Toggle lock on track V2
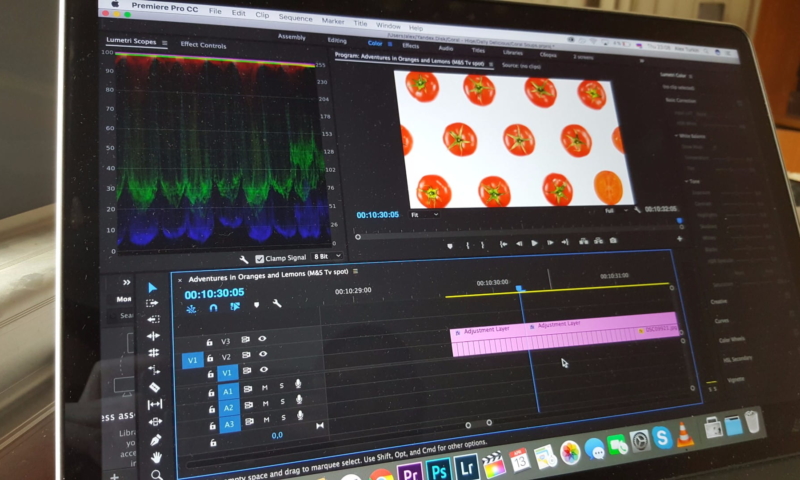This screenshot has width=800, height=480. click(x=211, y=356)
